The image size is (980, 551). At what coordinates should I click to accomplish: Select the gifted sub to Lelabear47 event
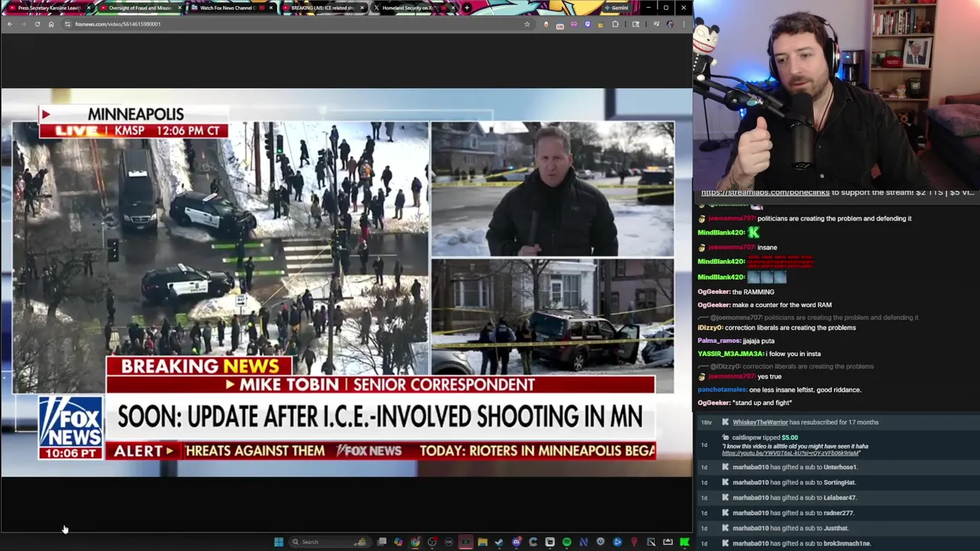point(837,497)
